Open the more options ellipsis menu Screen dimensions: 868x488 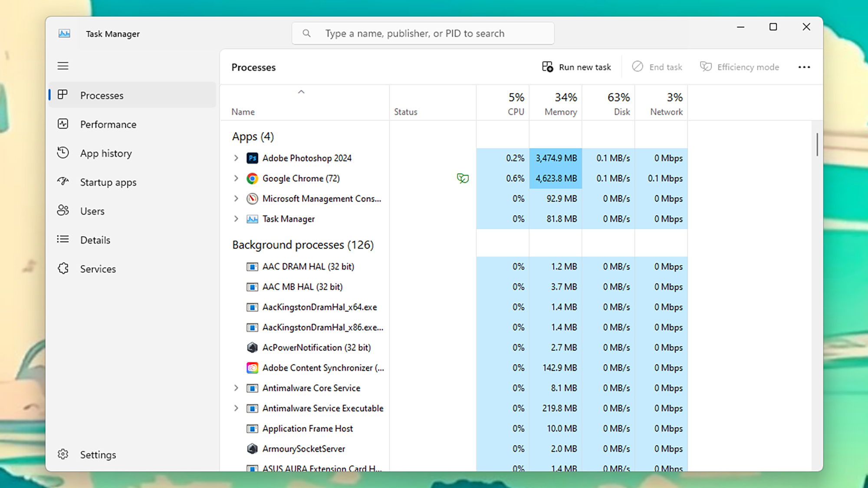[804, 67]
